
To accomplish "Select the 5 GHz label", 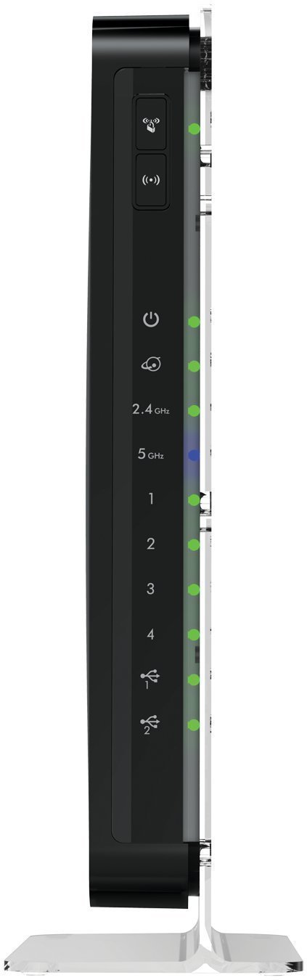I will point(150,455).
